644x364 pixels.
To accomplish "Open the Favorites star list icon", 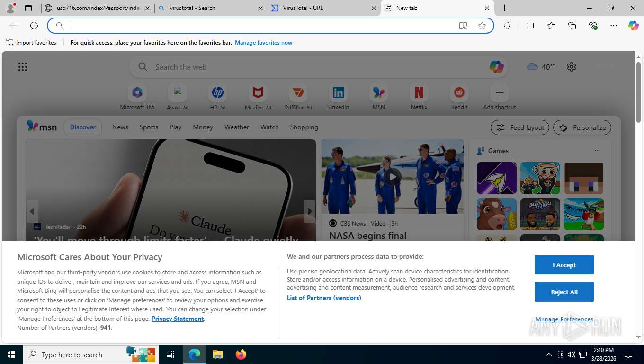I will [x=551, y=26].
